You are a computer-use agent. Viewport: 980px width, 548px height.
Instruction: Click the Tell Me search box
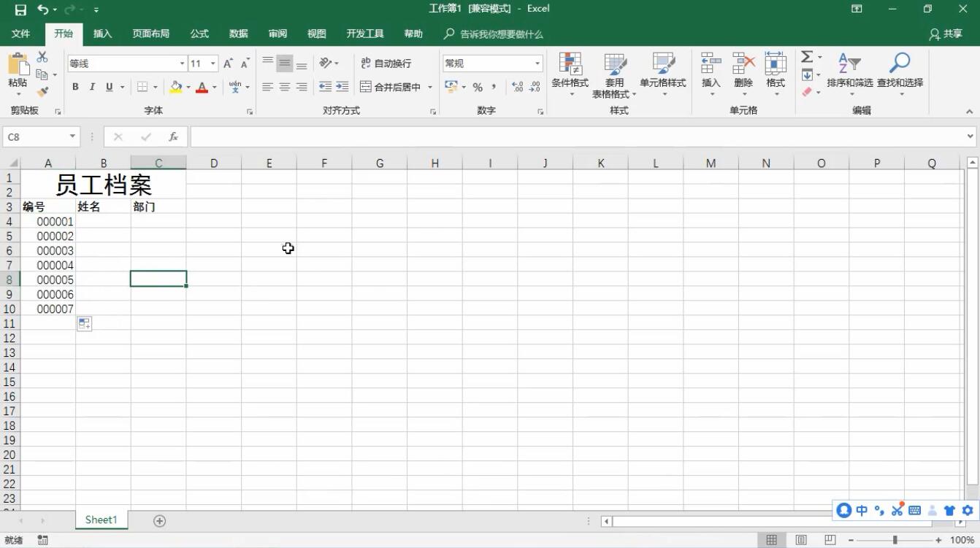tap(494, 34)
